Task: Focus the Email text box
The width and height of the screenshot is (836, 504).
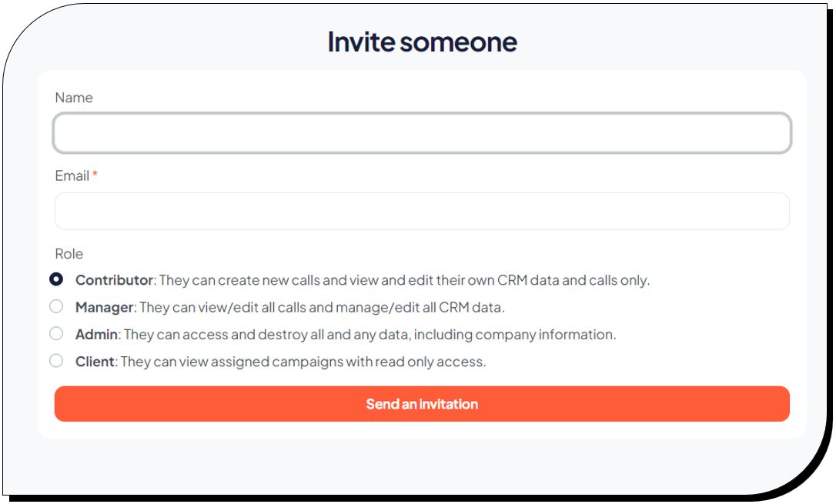Action: [x=422, y=211]
